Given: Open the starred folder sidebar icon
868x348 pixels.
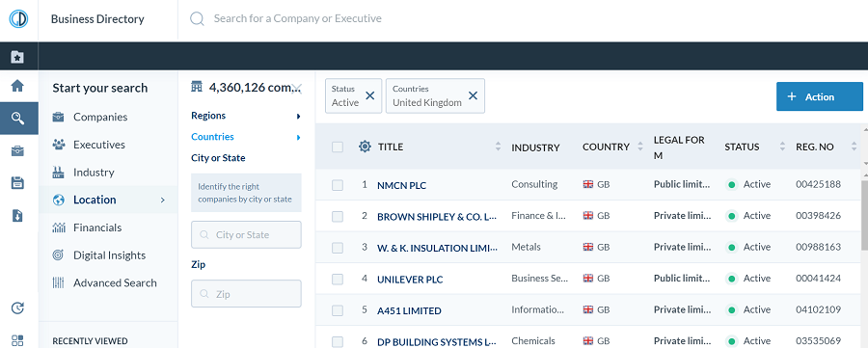Looking at the screenshot, I should (x=17, y=57).
